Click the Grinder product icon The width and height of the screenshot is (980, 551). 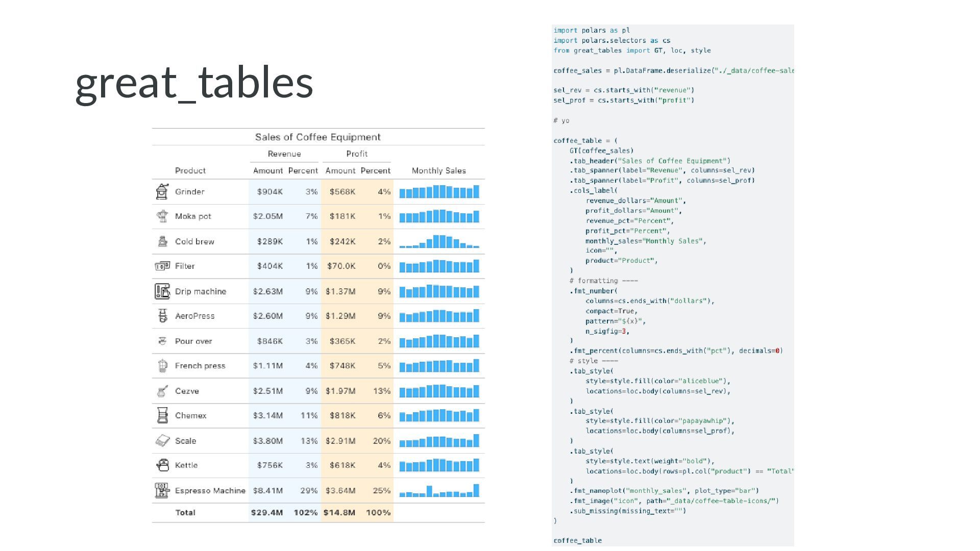point(162,192)
